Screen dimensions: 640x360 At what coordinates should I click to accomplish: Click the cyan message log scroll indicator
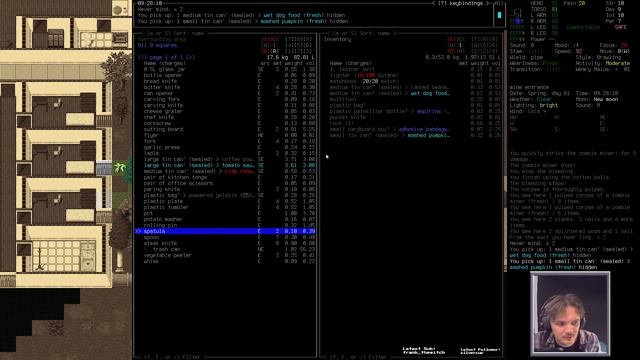tap(499, 15)
